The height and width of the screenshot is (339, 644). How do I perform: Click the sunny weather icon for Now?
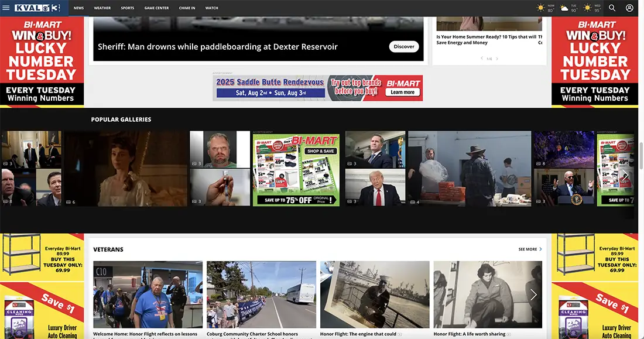click(x=540, y=8)
